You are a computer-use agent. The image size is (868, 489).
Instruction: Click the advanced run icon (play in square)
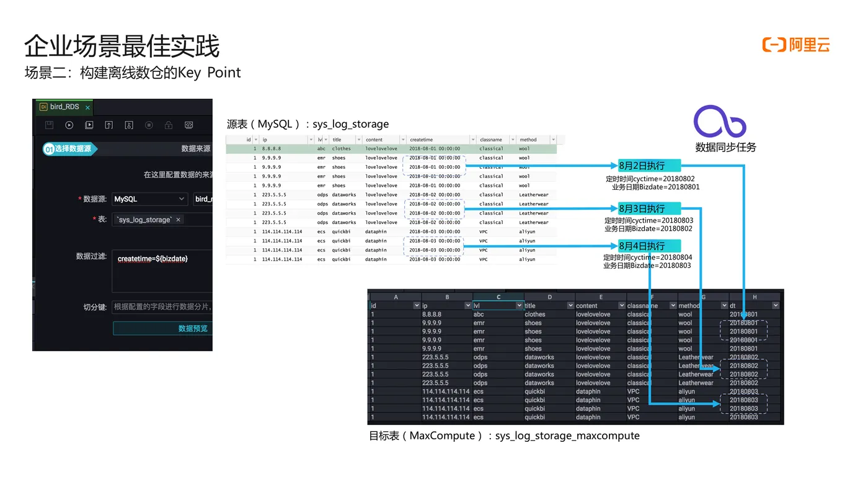(x=89, y=125)
